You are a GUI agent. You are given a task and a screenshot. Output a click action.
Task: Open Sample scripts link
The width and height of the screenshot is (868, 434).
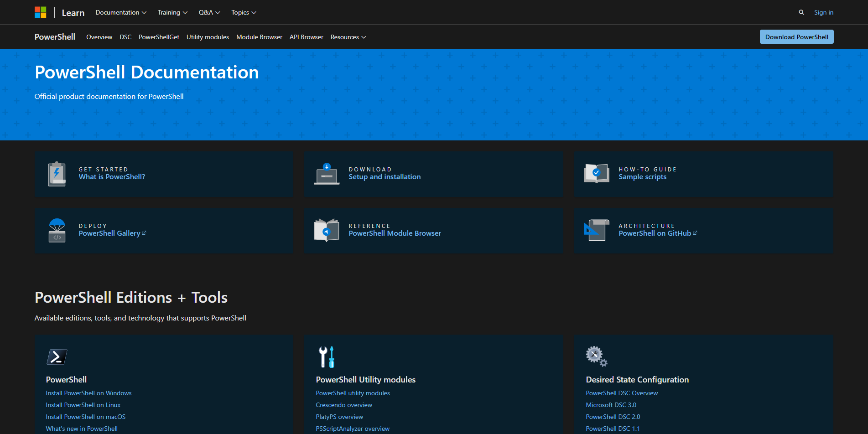(642, 177)
